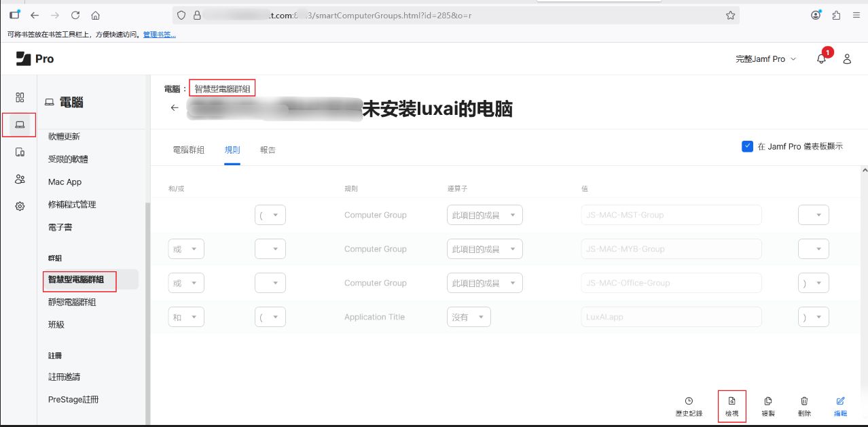Click the 編輯 edit pencil icon
Viewport: 868px width, 427px height.
tap(840, 401)
